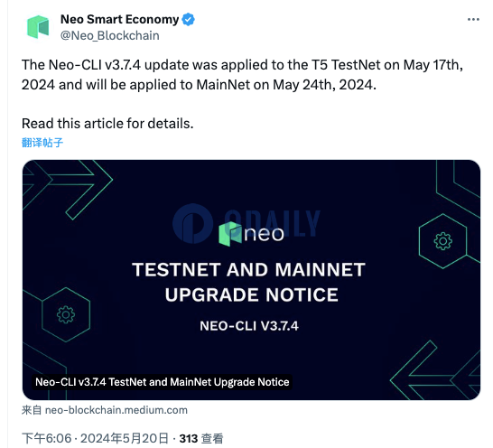Click the gear icon in left hexagon
493x448 pixels.
pos(66,314)
